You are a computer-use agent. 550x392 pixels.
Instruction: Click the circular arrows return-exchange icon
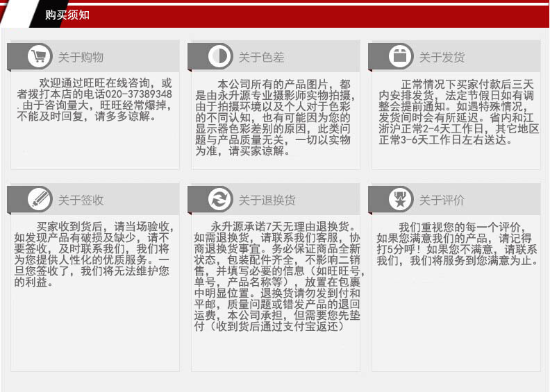click(219, 200)
